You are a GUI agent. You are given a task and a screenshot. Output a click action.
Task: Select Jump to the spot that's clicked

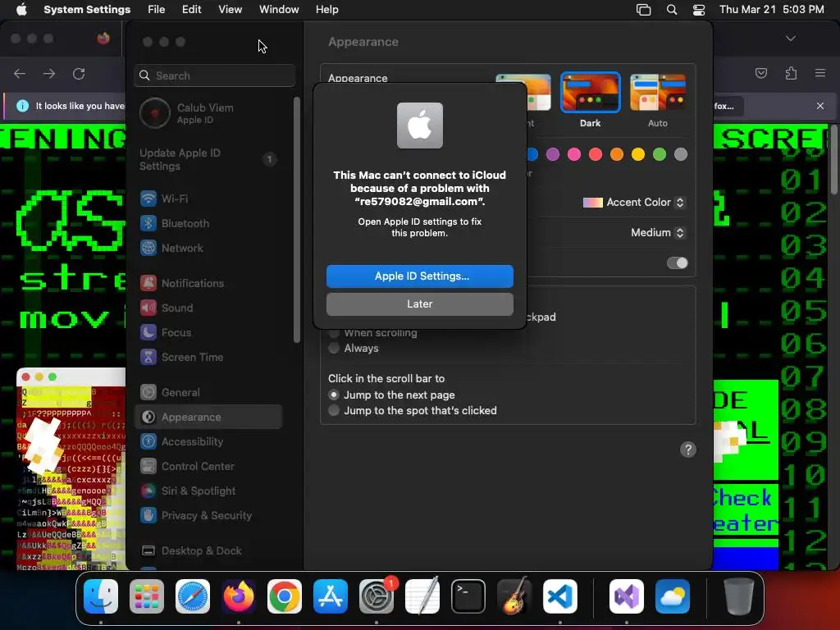(x=334, y=410)
